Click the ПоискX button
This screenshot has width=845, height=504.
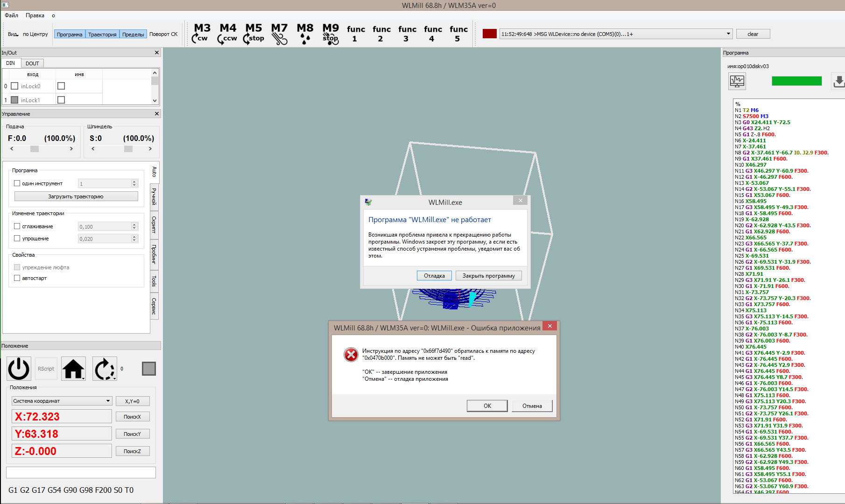click(133, 417)
